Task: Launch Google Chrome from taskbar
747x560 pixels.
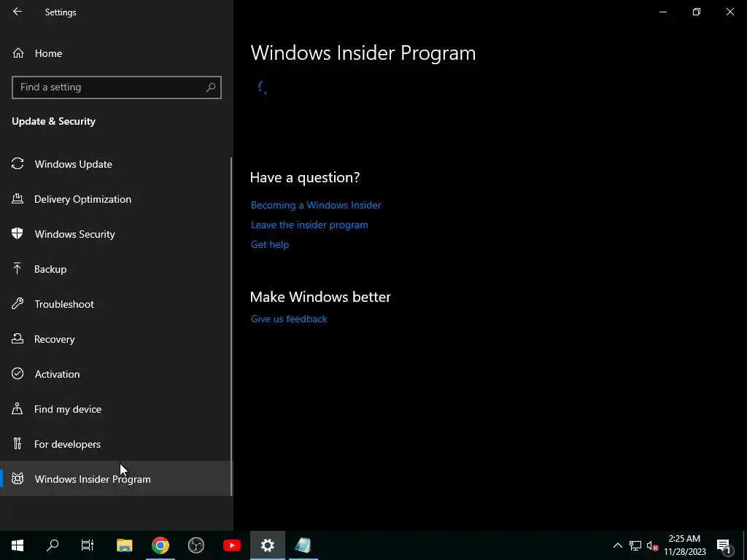Action: [160, 545]
